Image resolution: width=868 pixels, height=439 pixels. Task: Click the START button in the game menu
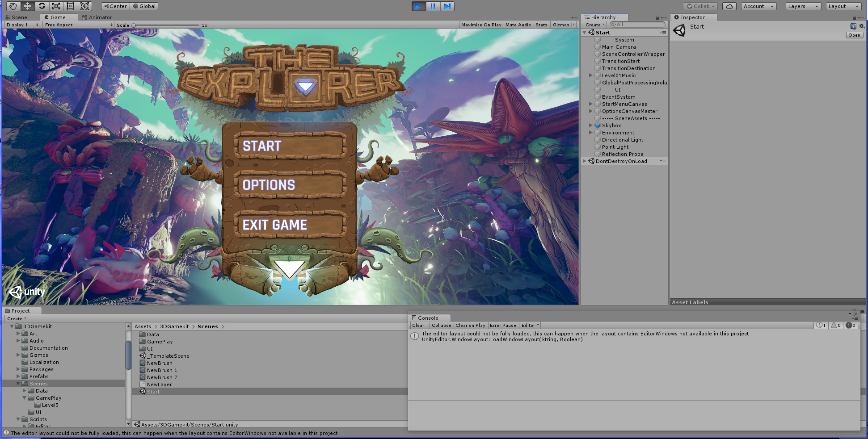click(290, 146)
